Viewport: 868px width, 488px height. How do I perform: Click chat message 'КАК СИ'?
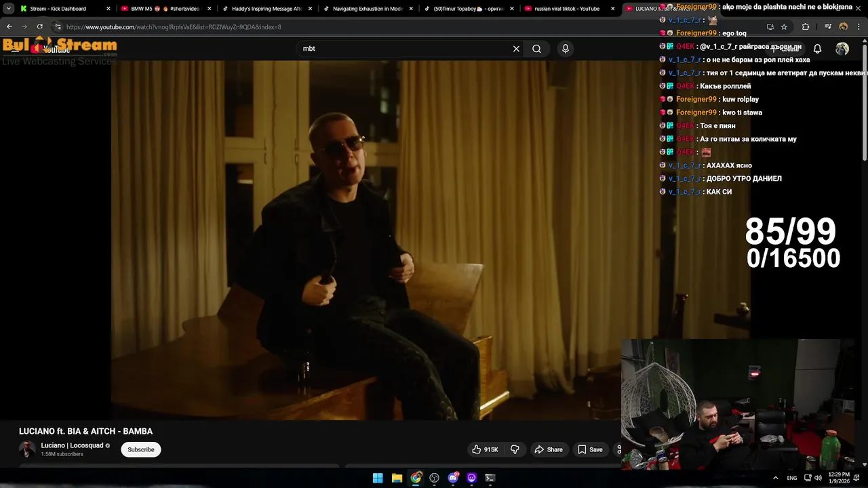coord(719,192)
